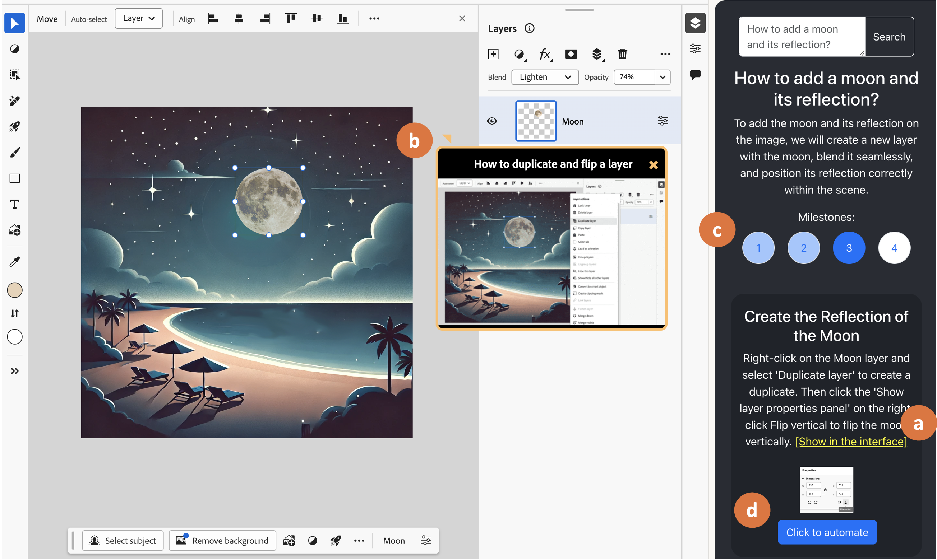The width and height of the screenshot is (937, 560).
Task: Open the layer stack group button
Action: pos(597,54)
